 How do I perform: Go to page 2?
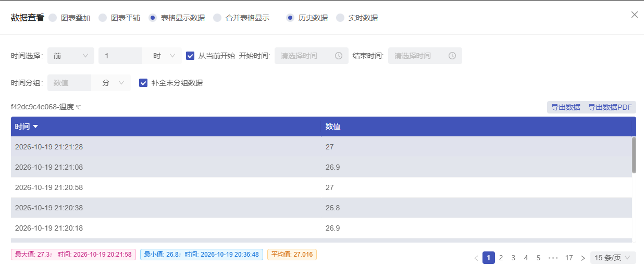[x=501, y=258]
